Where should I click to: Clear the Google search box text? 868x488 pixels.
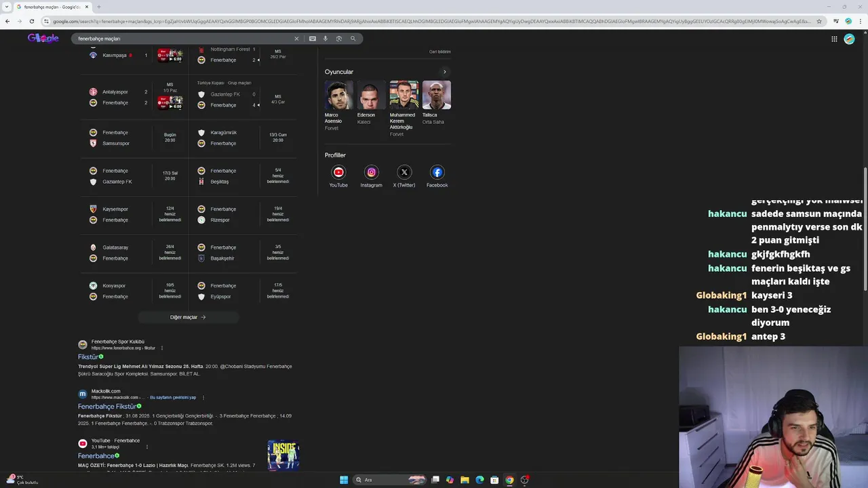(x=296, y=39)
